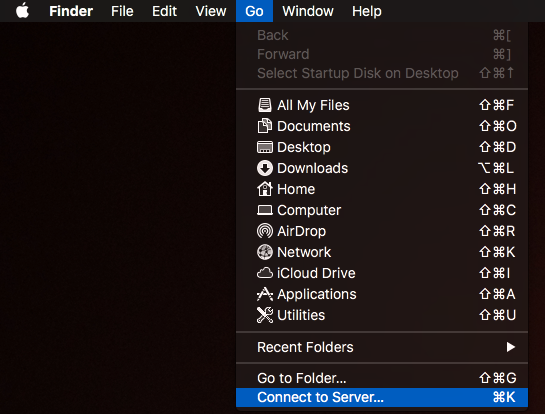
Task: Click the Network globe icon
Action: click(265, 252)
